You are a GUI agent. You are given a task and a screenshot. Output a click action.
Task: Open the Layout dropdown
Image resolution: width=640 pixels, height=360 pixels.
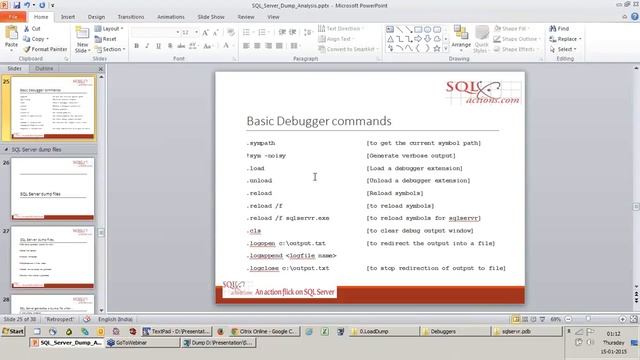[109, 29]
